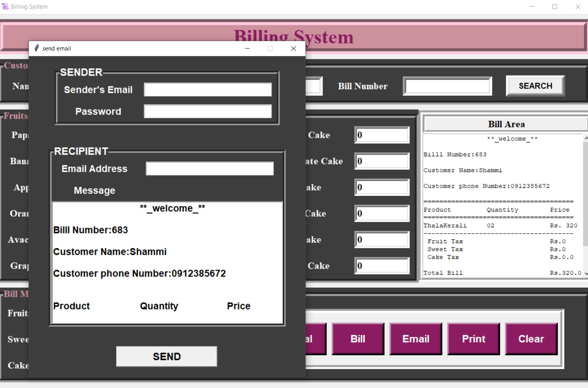
Task: Click the message text area in email dialog
Action: pos(168,263)
